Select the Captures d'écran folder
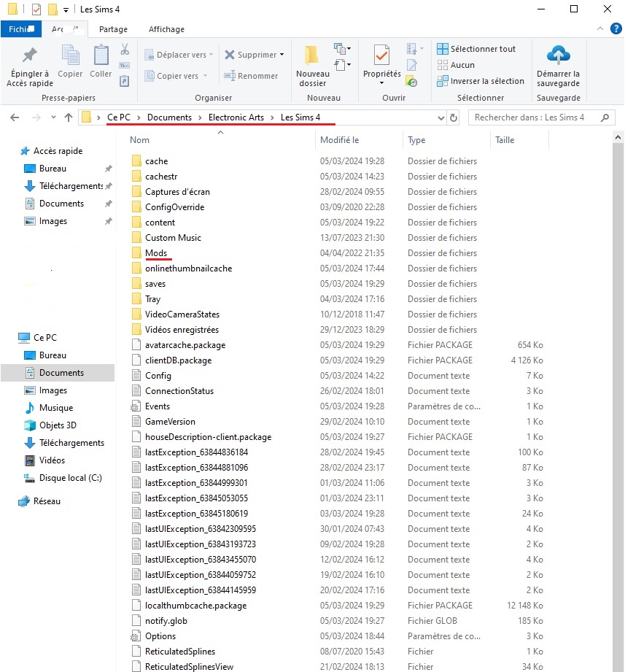 (171, 192)
